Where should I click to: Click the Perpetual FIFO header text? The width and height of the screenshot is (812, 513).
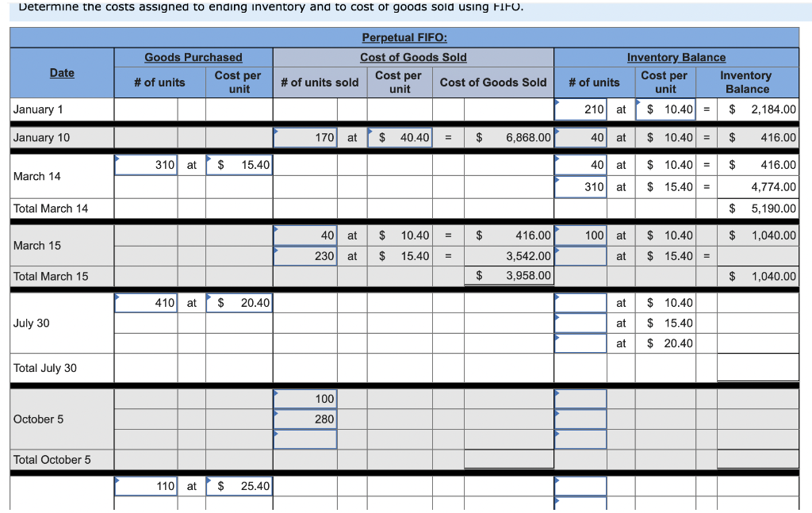point(404,37)
